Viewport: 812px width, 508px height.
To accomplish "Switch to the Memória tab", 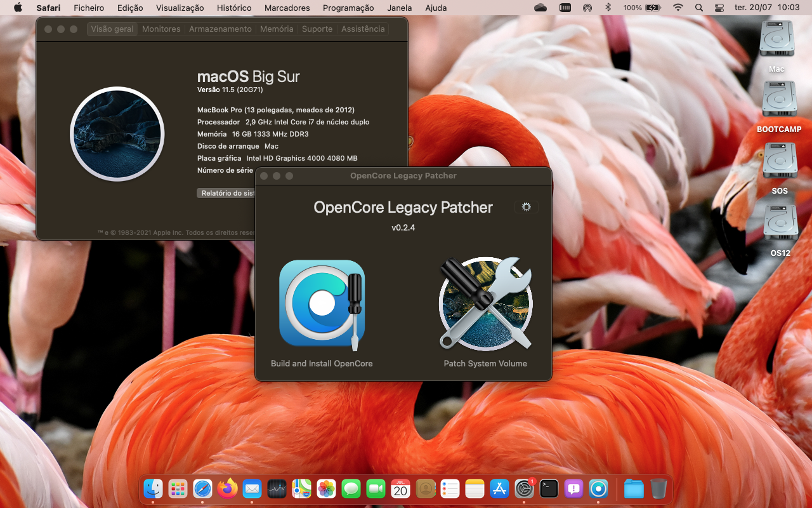I will tap(277, 29).
